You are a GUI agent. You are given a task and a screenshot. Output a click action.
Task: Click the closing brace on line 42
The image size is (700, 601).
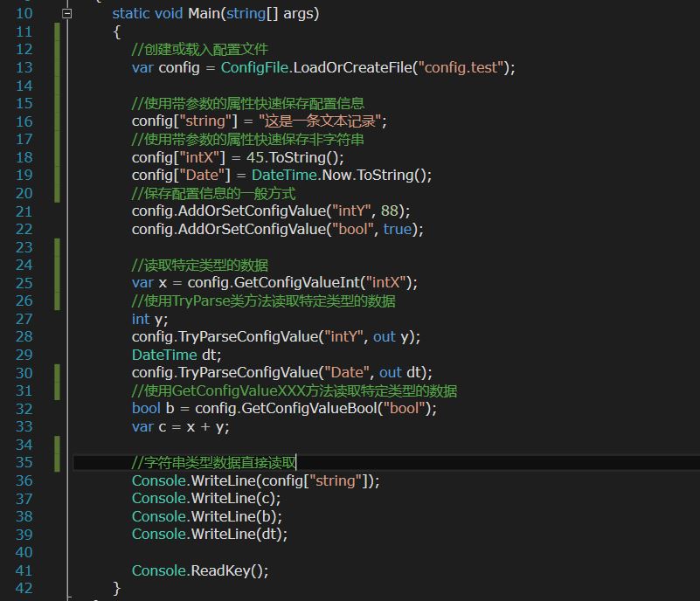[x=116, y=589]
